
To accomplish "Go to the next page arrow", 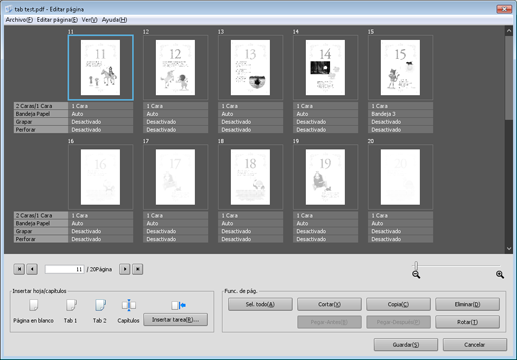I will point(125,269).
